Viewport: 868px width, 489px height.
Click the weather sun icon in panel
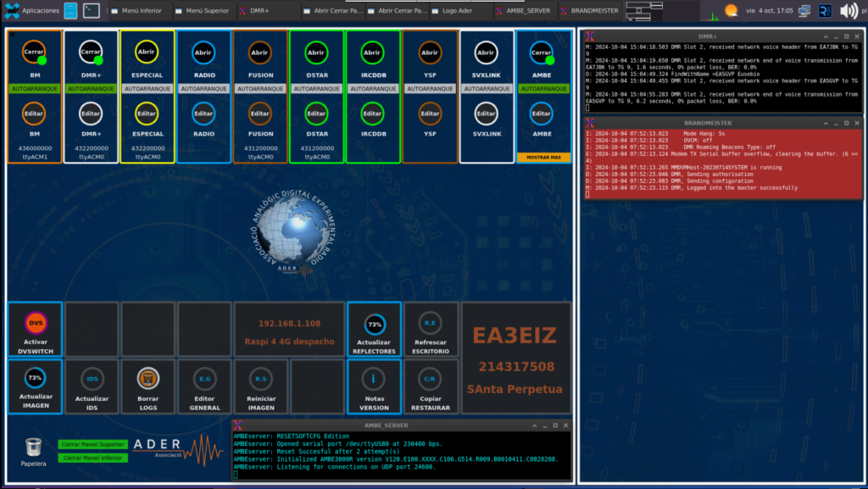click(x=732, y=10)
